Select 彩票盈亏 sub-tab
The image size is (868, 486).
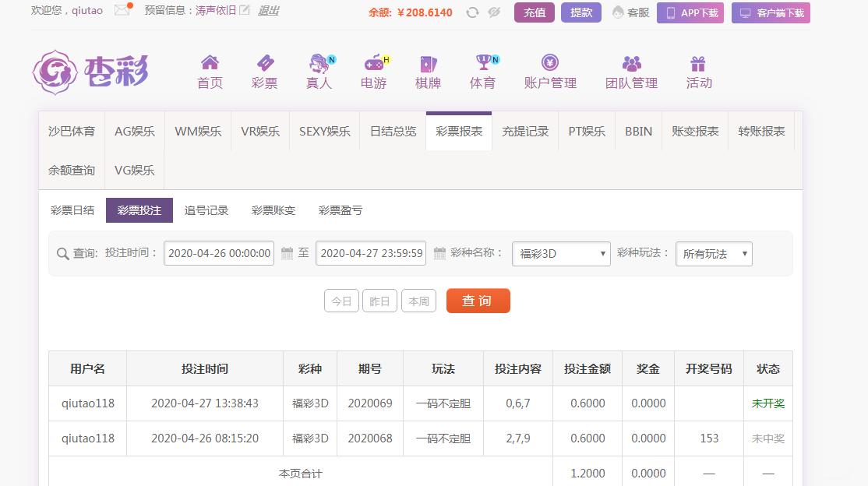(x=340, y=210)
